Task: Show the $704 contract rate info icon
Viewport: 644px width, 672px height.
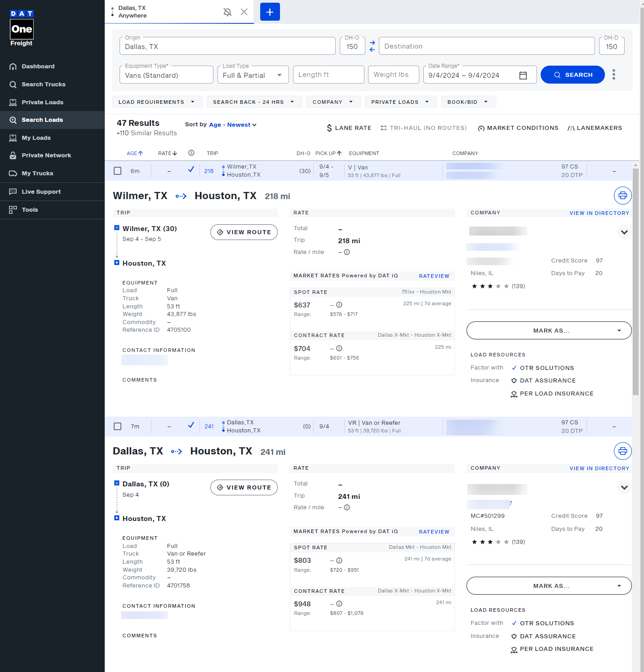Action: click(339, 348)
